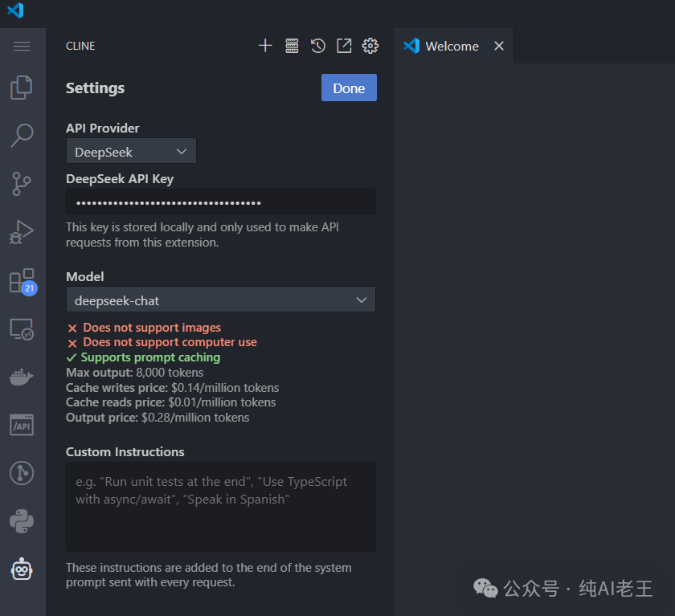
Task: Open the Docker view
Action: pyautogui.click(x=22, y=377)
